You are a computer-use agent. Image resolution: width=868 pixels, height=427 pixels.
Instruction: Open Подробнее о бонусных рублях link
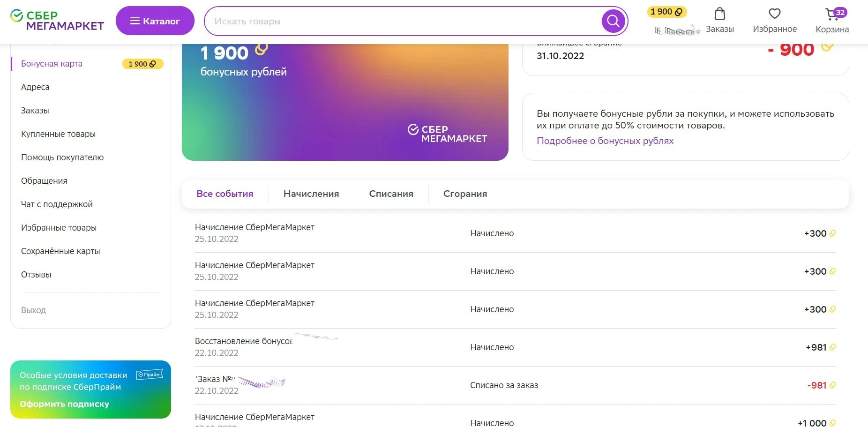(605, 141)
